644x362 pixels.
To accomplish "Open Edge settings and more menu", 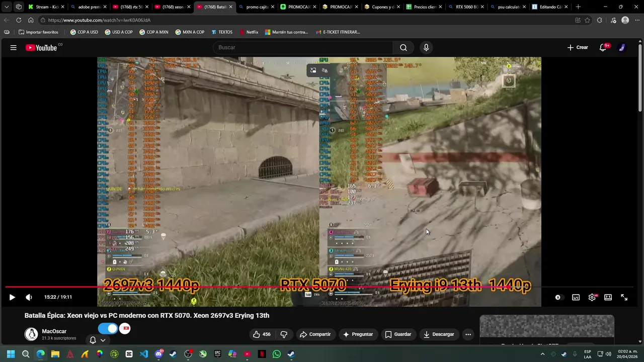I will tap(637, 20).
